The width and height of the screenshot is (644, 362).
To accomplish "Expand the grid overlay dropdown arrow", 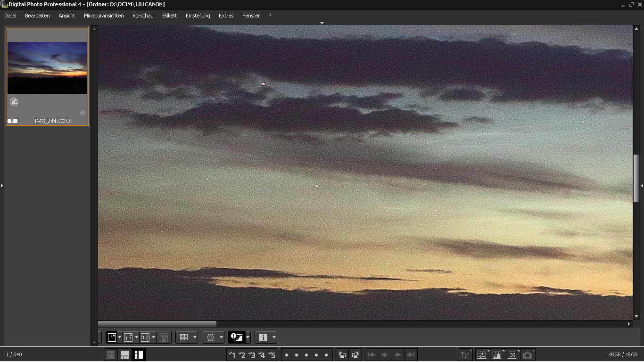I will [x=195, y=337].
